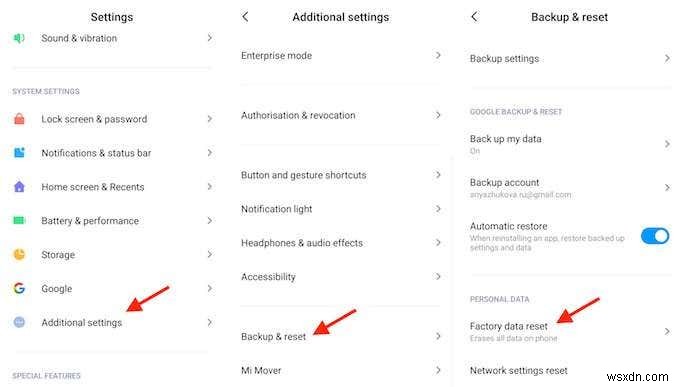Tap the Additional settings dots icon
The height and width of the screenshot is (387, 680).
[x=19, y=322]
